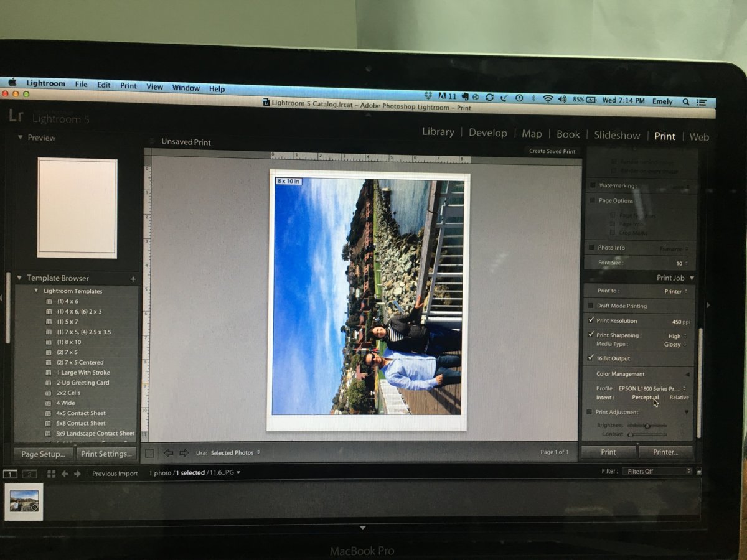This screenshot has width=747, height=560.
Task: Open the View menu
Action: (154, 87)
